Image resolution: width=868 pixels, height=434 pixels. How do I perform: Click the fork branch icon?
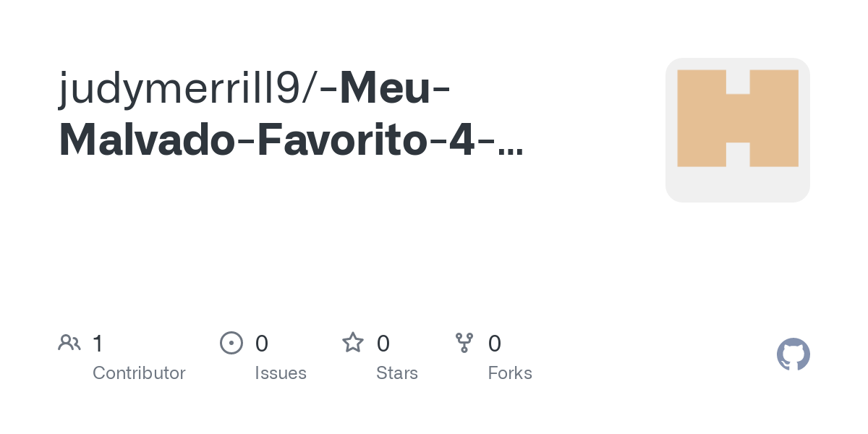(464, 343)
